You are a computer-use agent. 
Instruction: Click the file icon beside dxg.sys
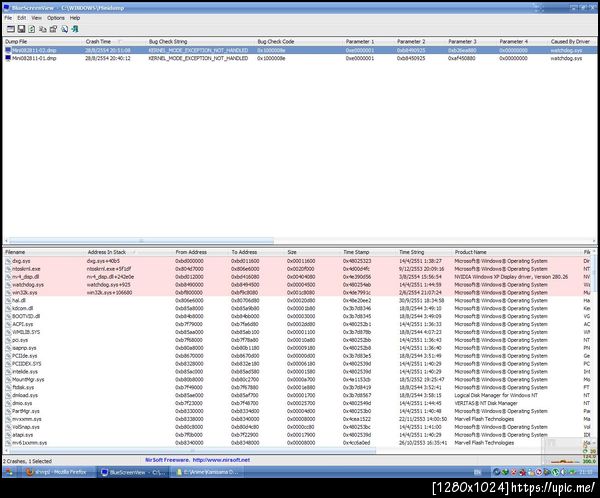[8, 261]
